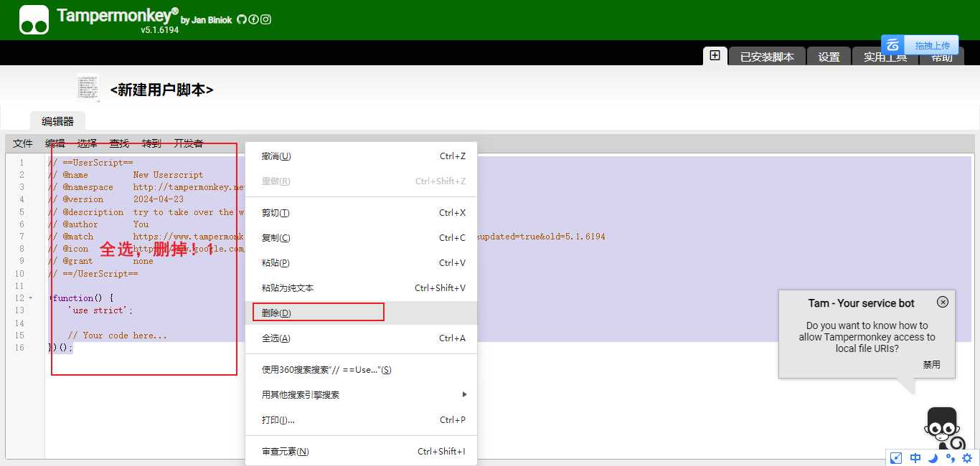Image resolution: width=980 pixels, height=466 pixels.
Task: Collapse the function fold arrow at line 12
Action: click(30, 298)
